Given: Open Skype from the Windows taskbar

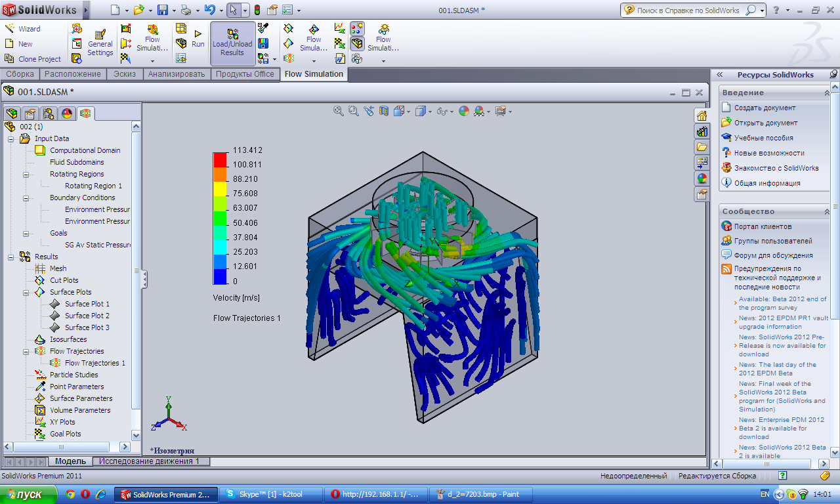Looking at the screenshot, I should click(269, 494).
